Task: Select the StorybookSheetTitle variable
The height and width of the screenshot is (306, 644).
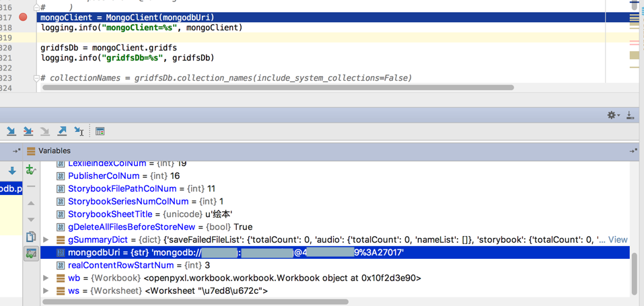Action: 335,214
